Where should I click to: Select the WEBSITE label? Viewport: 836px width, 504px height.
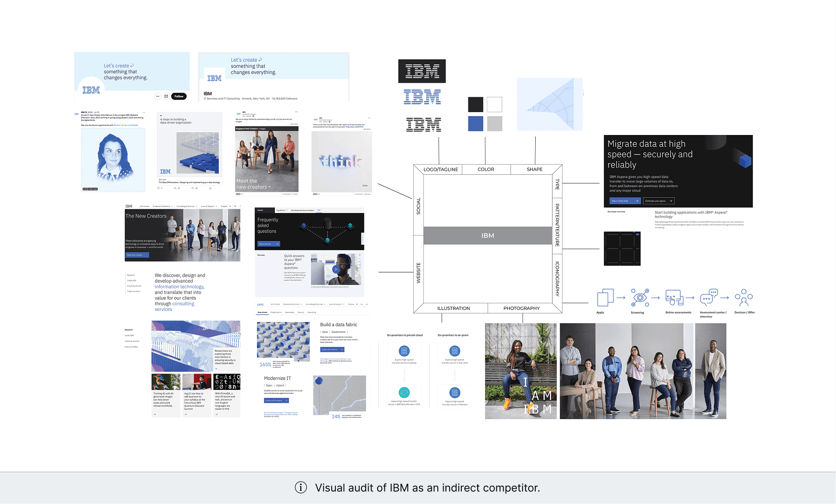point(419,273)
